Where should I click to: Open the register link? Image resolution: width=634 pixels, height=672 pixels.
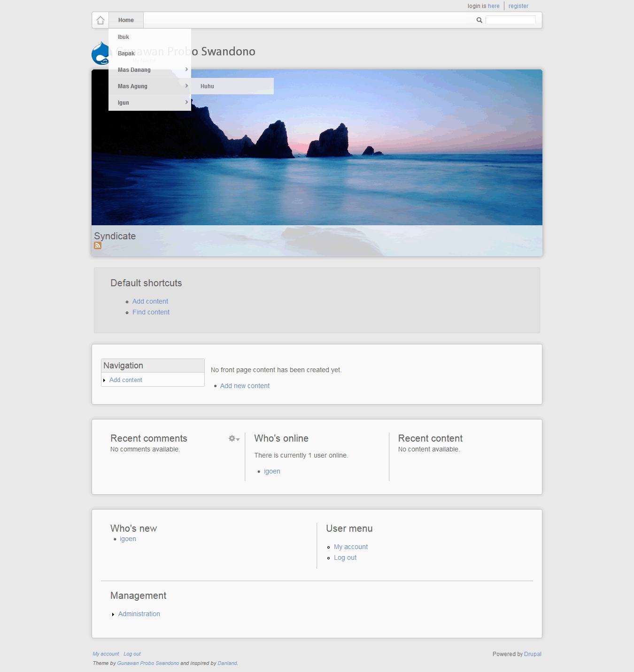click(x=518, y=6)
